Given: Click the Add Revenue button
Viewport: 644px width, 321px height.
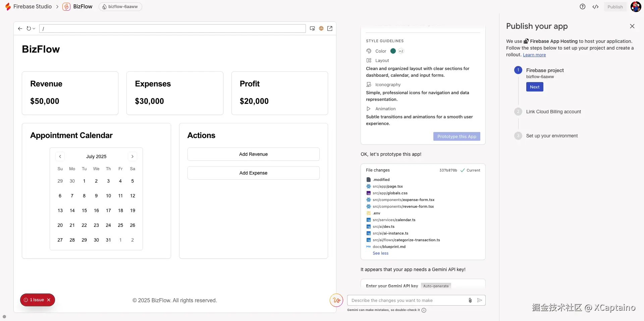Looking at the screenshot, I should 253,154.
